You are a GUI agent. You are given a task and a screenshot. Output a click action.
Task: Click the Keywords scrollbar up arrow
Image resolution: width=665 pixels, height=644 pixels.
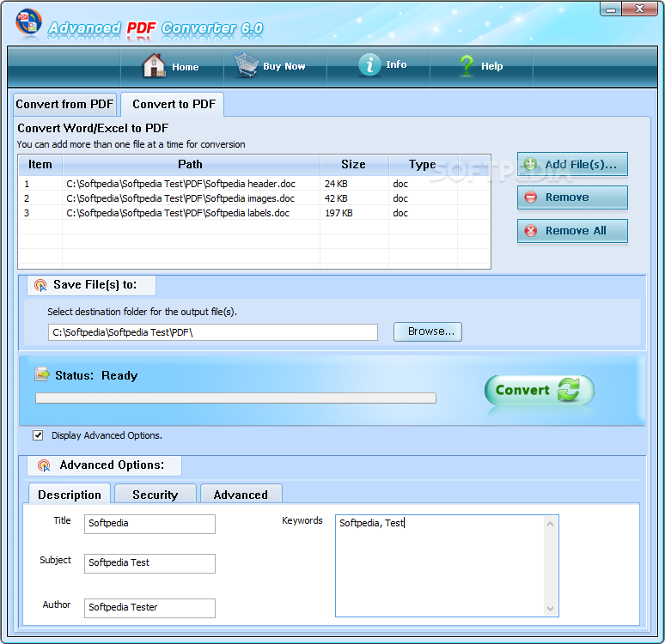point(550,524)
